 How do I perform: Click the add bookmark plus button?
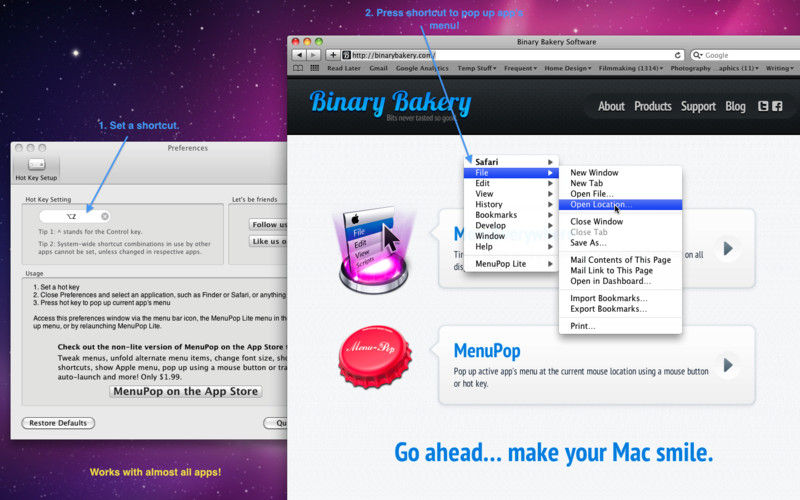click(x=333, y=55)
